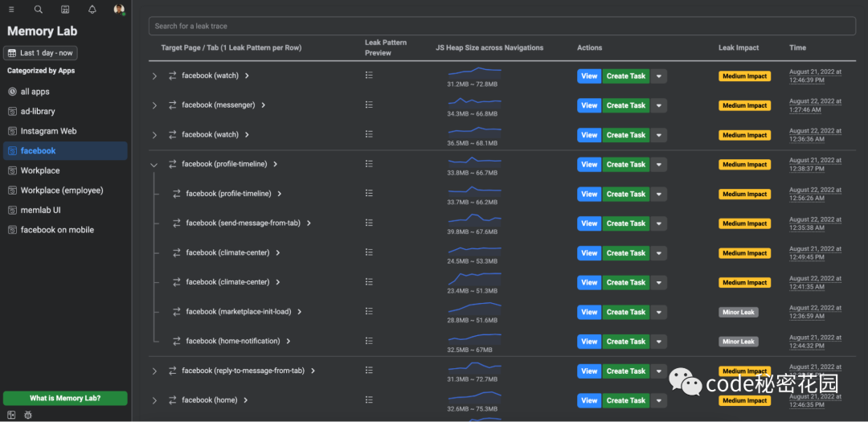
Task: Open actions dropdown caret in home-notification row
Action: coord(659,342)
